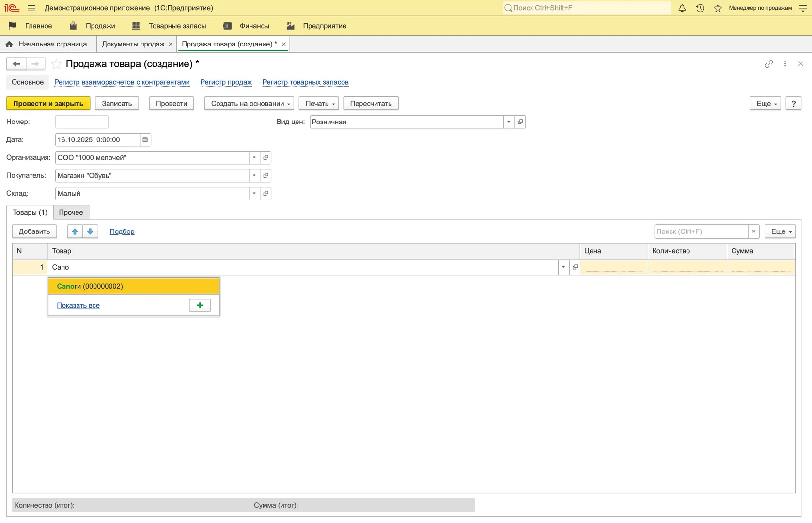Move row down with blue arrow
Viewport: 812px width, 523px height.
90,231
